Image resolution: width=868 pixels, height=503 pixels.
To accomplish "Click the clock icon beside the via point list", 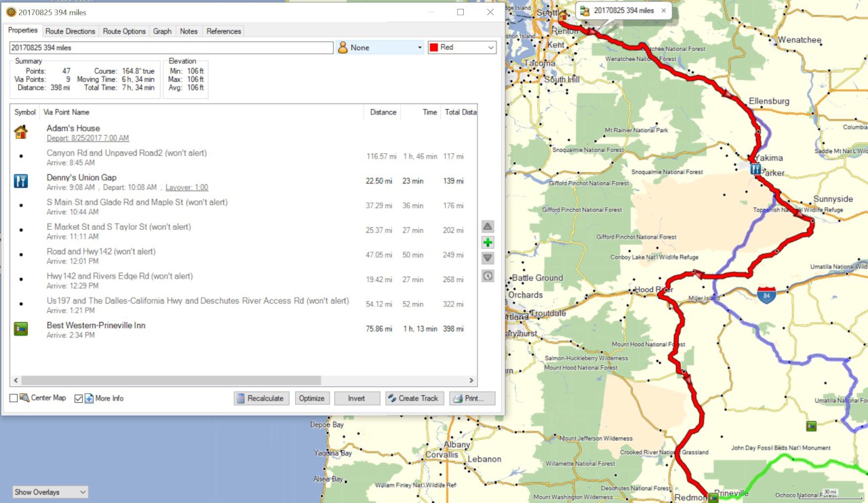I will tap(488, 276).
